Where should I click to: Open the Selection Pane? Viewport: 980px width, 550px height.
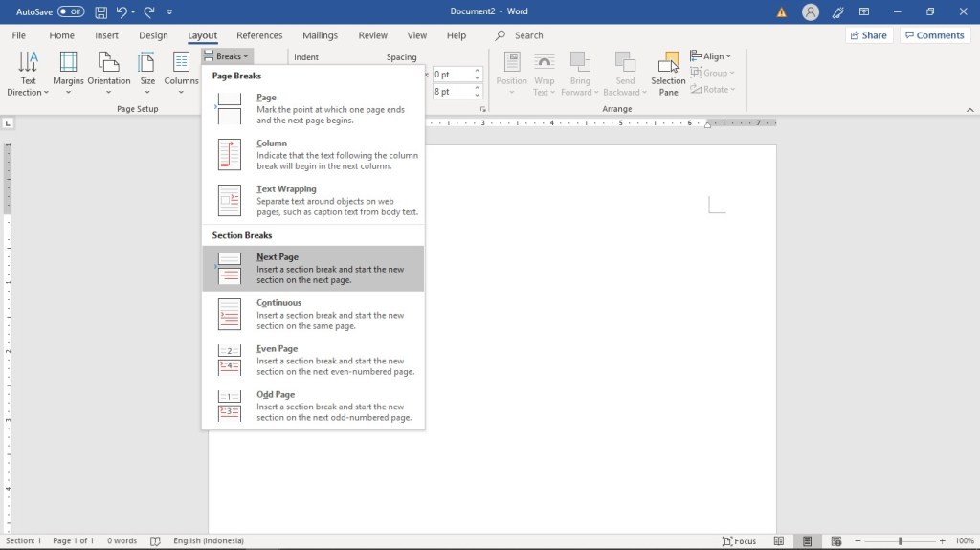pyautogui.click(x=669, y=73)
